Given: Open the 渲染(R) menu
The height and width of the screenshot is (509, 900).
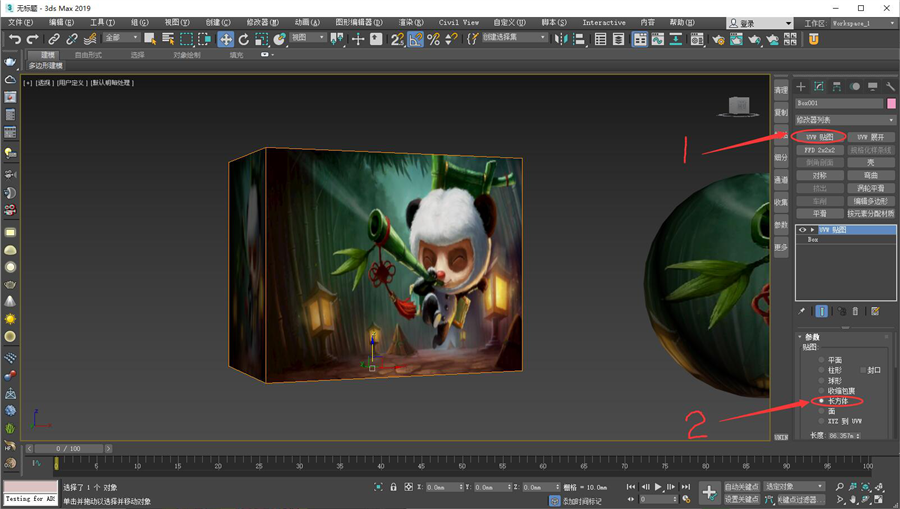Looking at the screenshot, I should pos(410,22).
